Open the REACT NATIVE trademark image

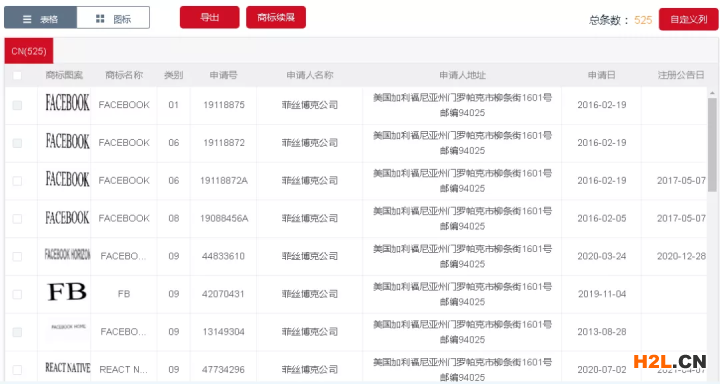pyautogui.click(x=68, y=367)
